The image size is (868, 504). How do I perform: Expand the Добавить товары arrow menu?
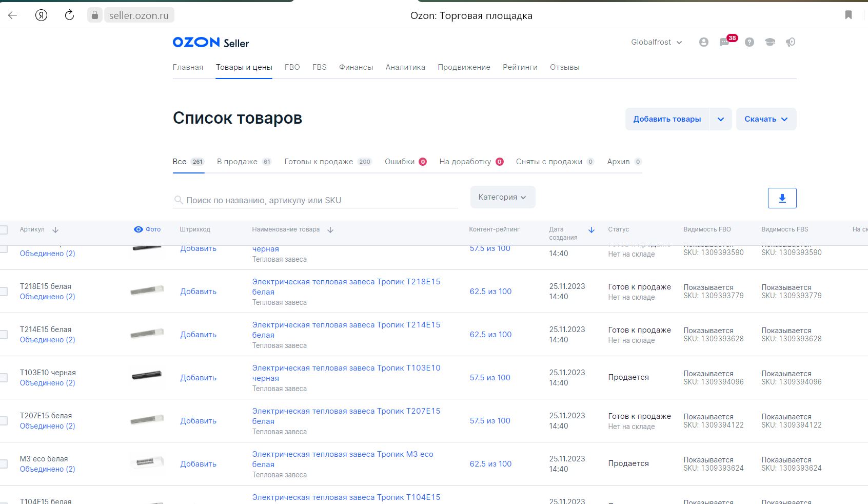[721, 119]
